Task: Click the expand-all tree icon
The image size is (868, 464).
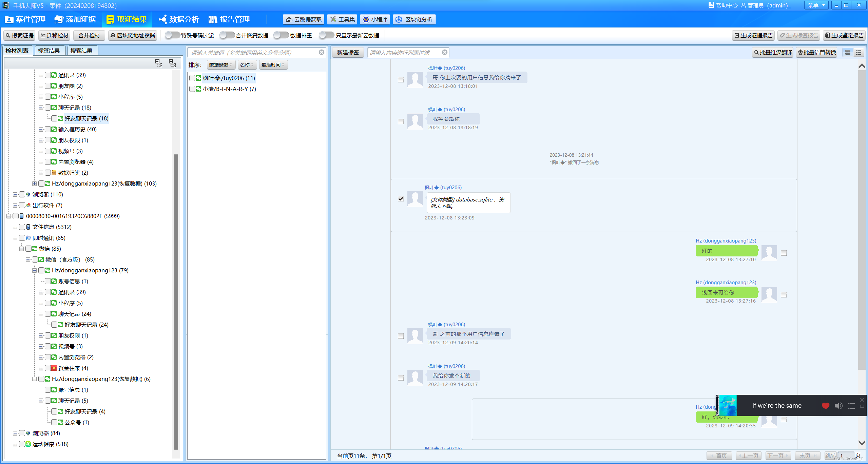Action: click(172, 63)
